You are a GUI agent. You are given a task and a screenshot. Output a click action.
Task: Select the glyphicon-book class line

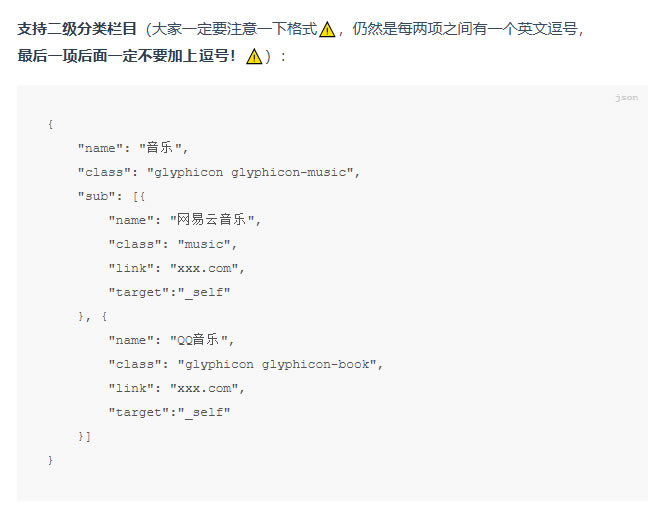coord(245,364)
